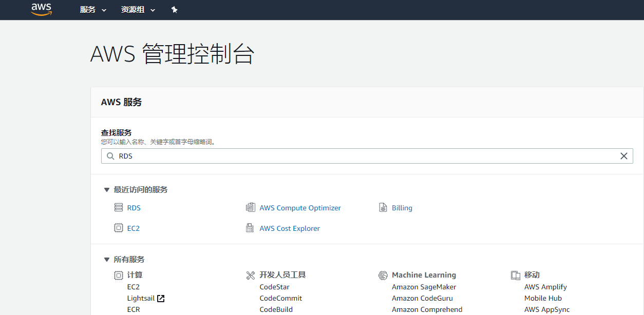Select AWS Amplify under 移动
The height and width of the screenshot is (315, 644).
coord(545,287)
